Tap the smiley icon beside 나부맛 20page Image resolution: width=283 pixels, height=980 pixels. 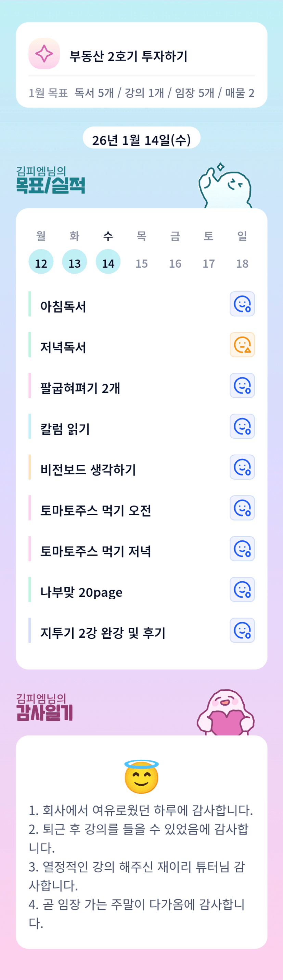click(242, 589)
